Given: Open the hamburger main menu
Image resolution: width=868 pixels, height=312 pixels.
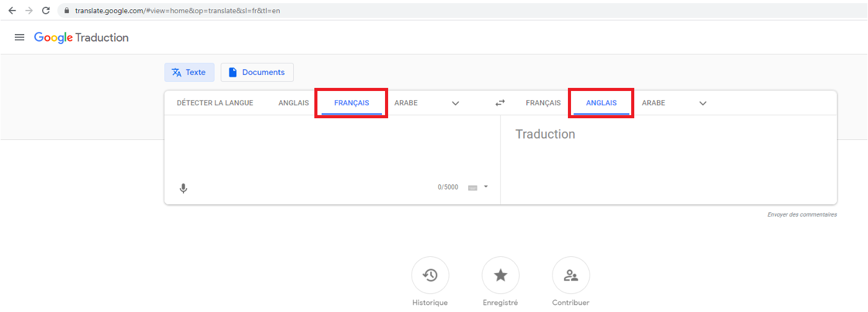Looking at the screenshot, I should tap(20, 38).
